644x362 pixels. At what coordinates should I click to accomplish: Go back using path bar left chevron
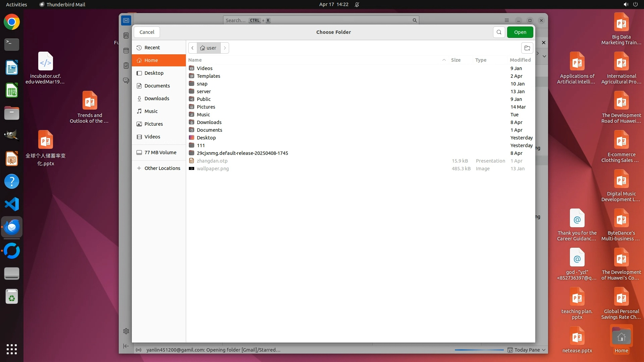(x=193, y=48)
